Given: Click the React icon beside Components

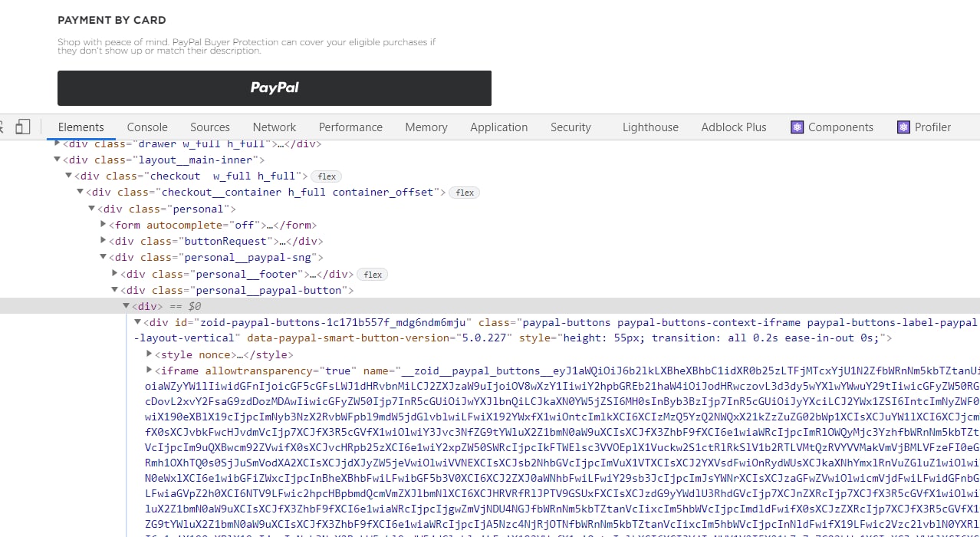Looking at the screenshot, I should 797,127.
